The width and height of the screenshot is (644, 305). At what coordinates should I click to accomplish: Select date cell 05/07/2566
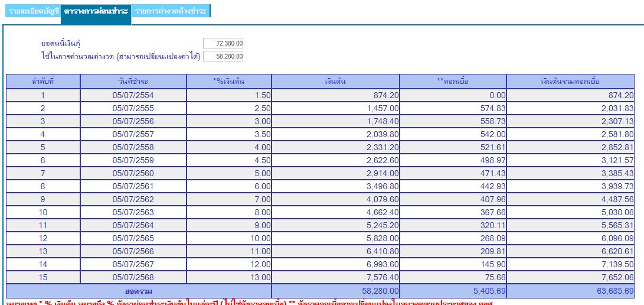(133, 251)
